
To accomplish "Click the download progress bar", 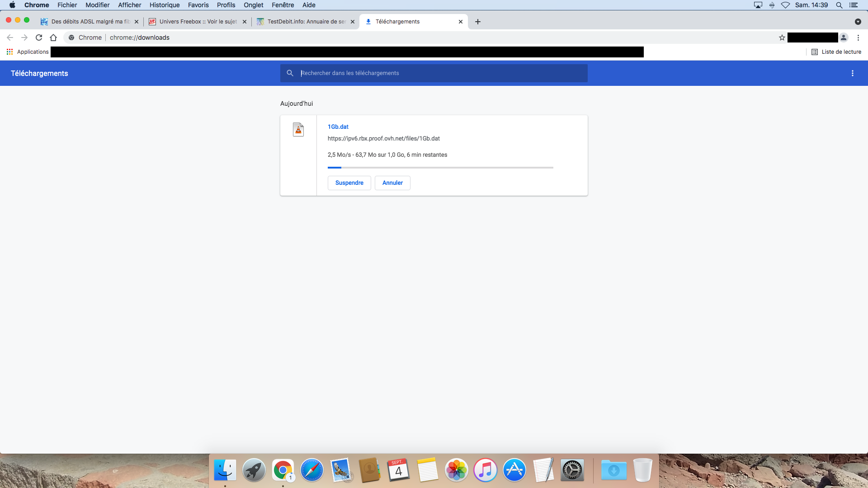I will [x=440, y=168].
